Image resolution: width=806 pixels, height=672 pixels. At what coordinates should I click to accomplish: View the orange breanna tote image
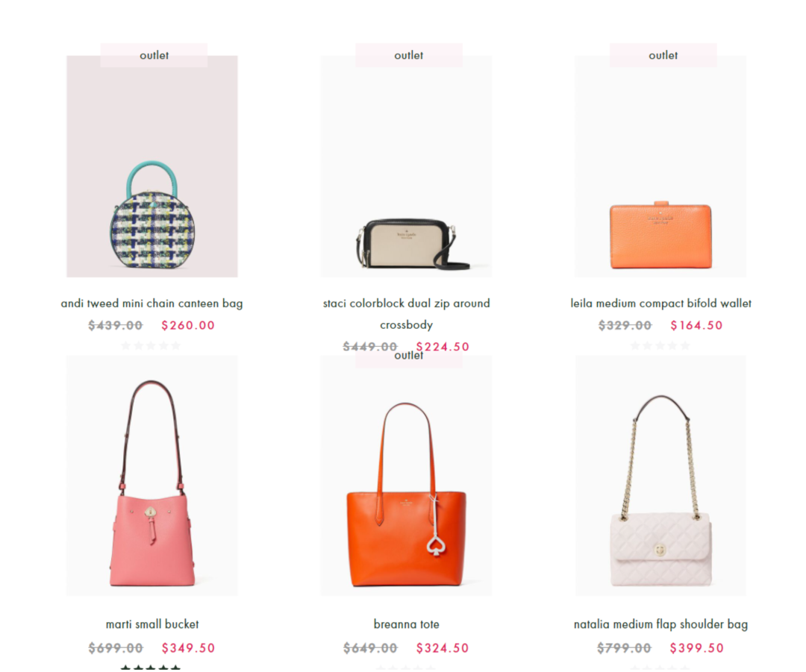click(x=406, y=476)
